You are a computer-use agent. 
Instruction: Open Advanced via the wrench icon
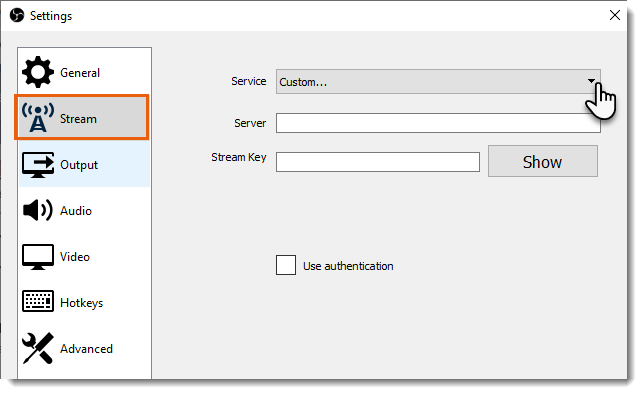(38, 348)
